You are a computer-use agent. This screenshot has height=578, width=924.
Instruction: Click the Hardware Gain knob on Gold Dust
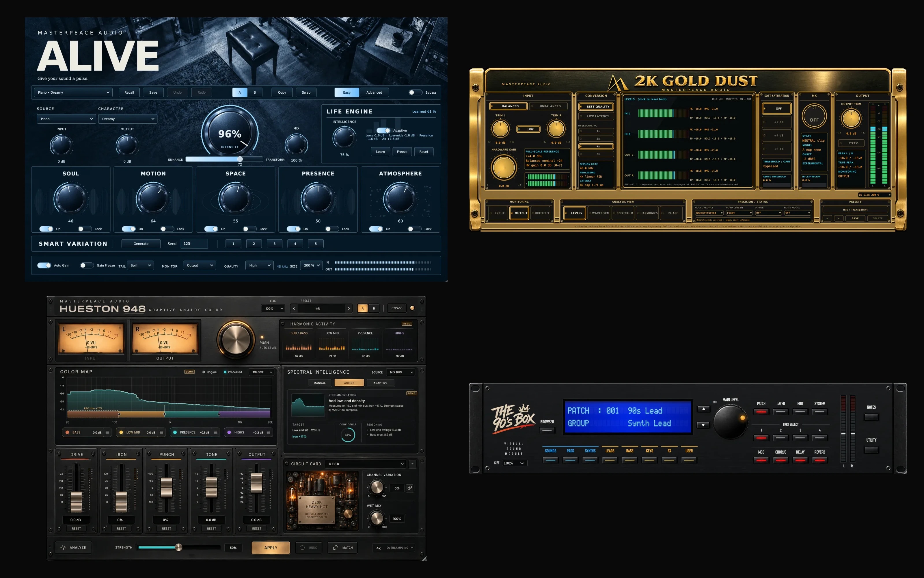504,167
